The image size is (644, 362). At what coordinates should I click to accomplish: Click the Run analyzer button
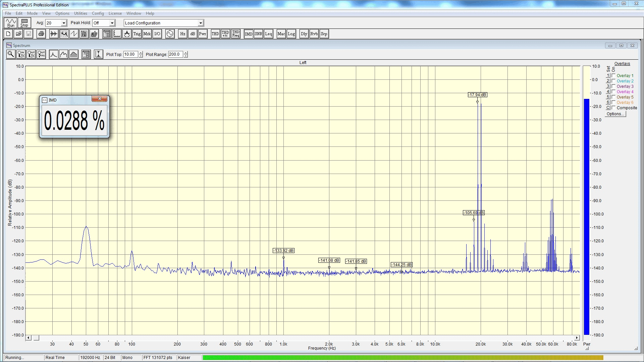11,23
